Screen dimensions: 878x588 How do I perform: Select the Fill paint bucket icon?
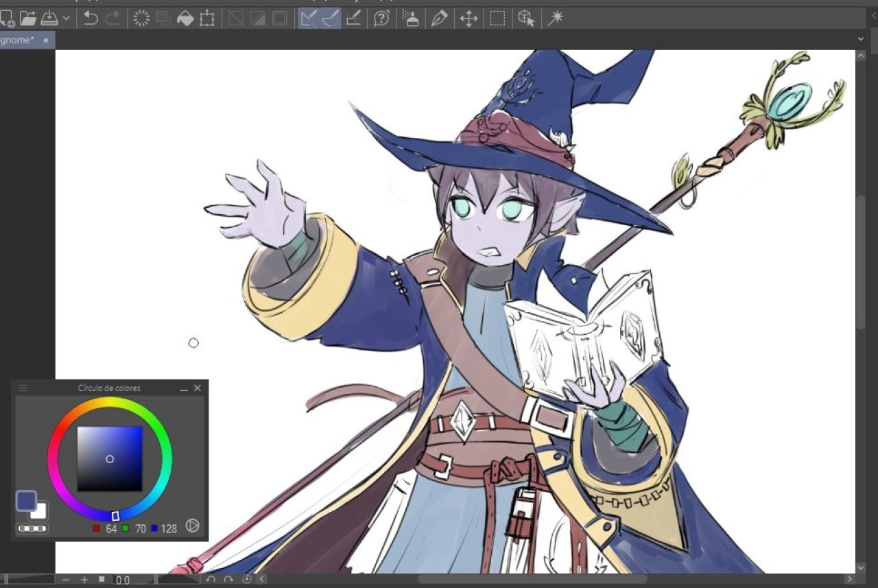point(185,19)
